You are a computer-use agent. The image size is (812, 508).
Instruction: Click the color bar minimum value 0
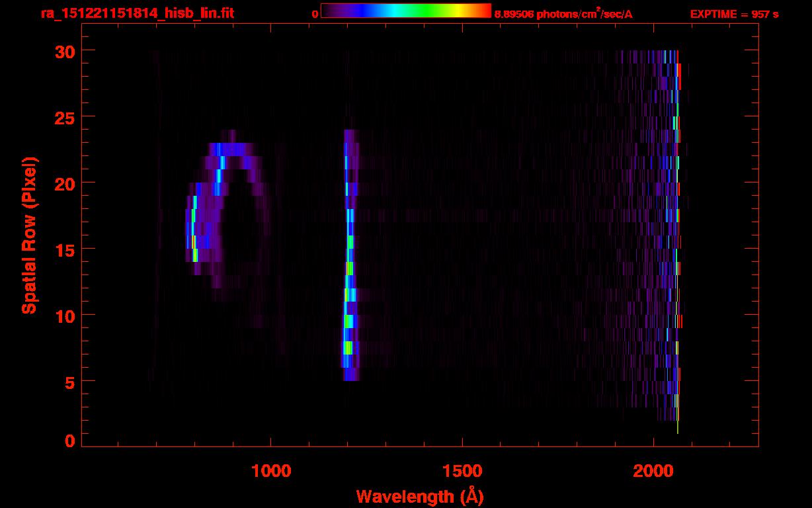(x=315, y=14)
